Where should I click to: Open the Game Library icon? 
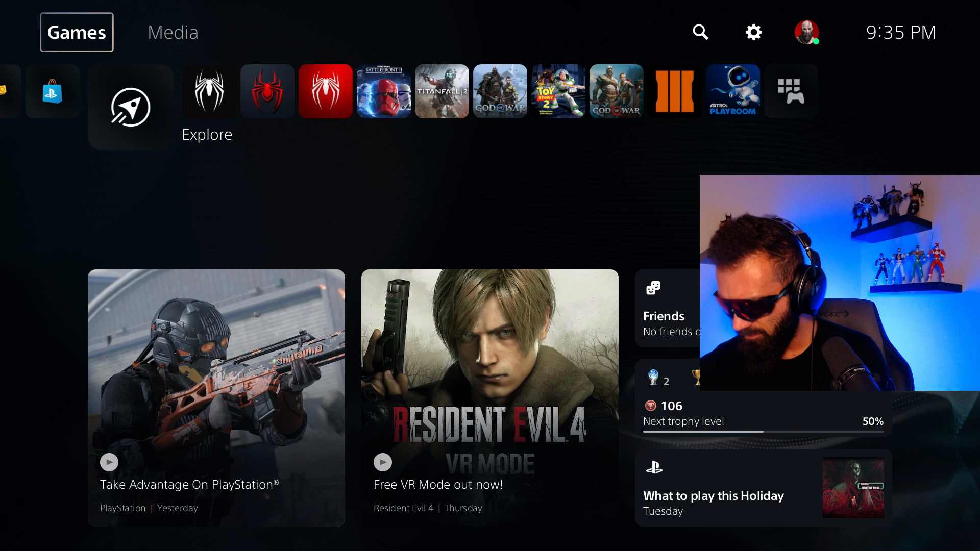791,91
